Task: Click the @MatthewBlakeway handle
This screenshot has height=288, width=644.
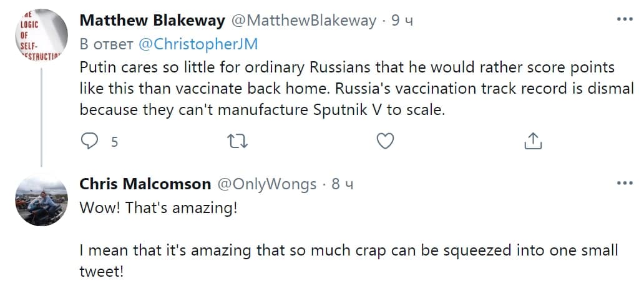Action: pyautogui.click(x=304, y=21)
